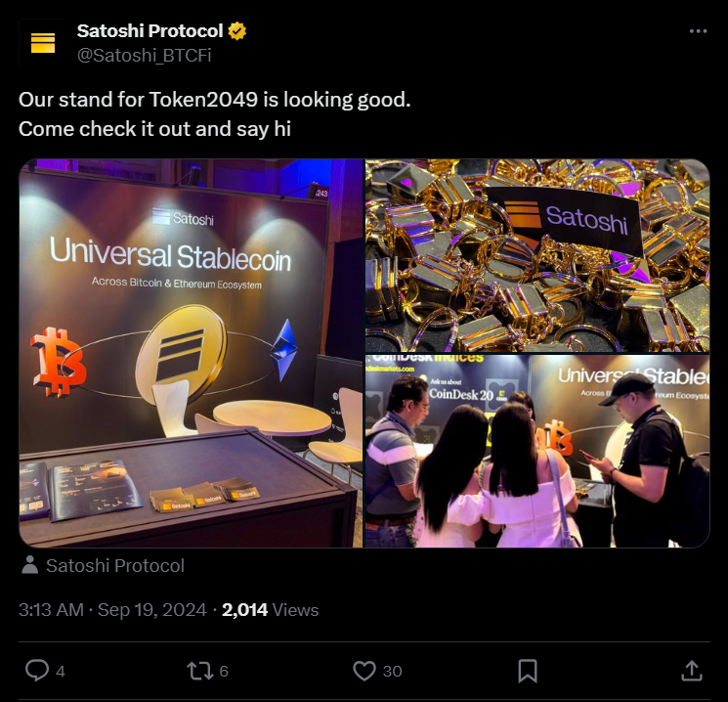View the 2,014 Views analytics

pos(271,609)
